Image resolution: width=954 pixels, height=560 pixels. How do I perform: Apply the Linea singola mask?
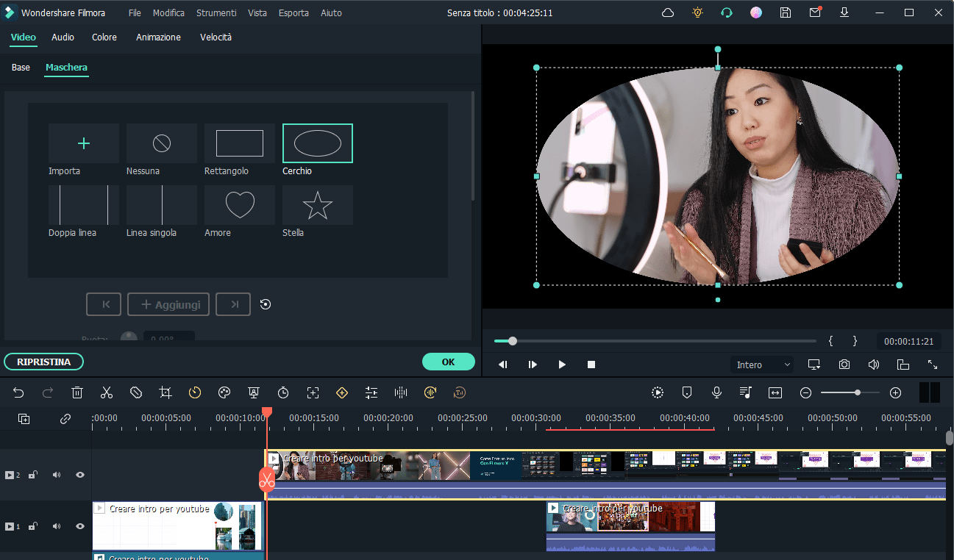pyautogui.click(x=162, y=205)
